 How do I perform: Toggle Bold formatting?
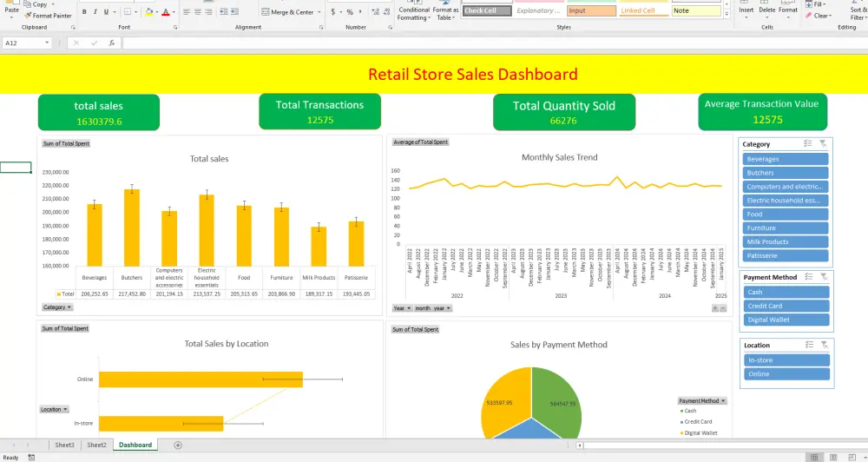[x=84, y=11]
